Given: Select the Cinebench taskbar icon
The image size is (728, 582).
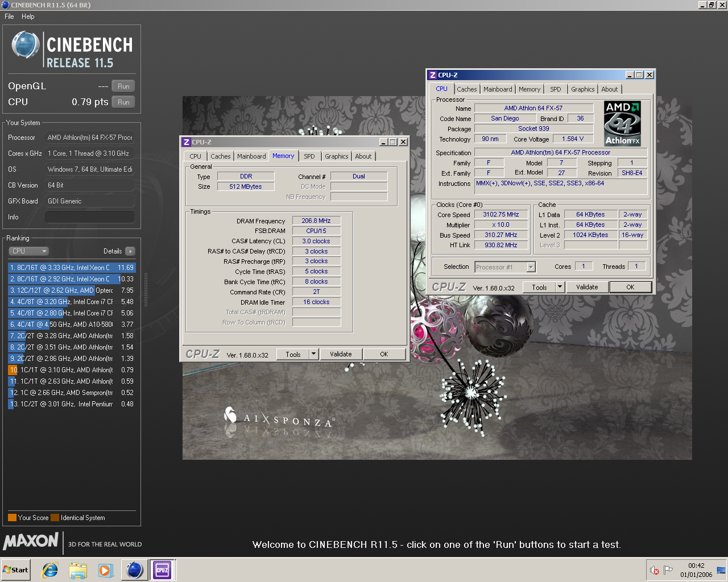Looking at the screenshot, I should [135, 570].
